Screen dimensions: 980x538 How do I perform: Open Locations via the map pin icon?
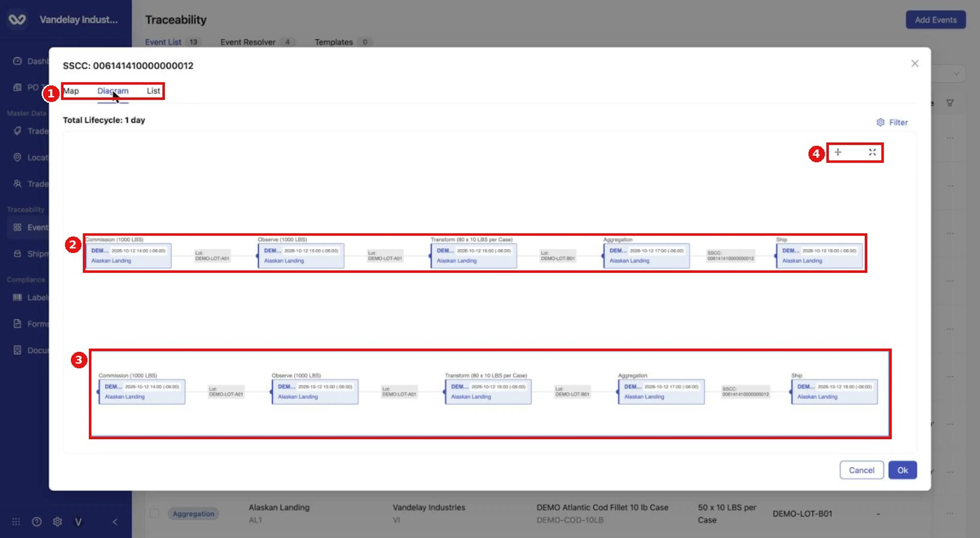17,157
